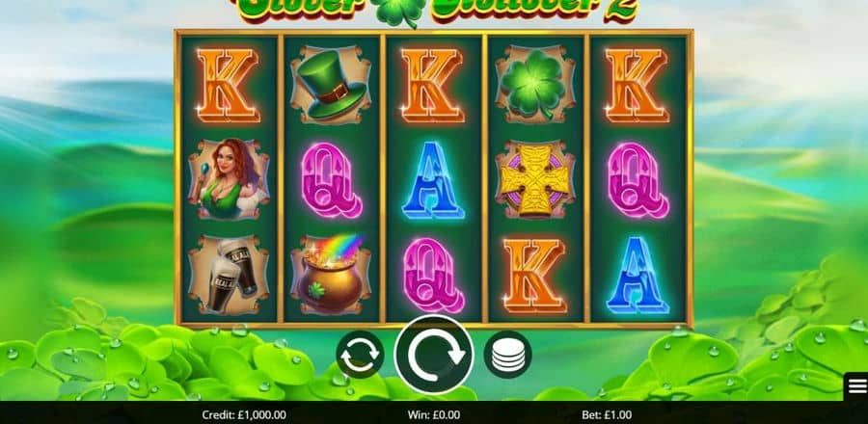The height and width of the screenshot is (424, 868).
Task: Click the Win £0.00 display
Action: (434, 414)
